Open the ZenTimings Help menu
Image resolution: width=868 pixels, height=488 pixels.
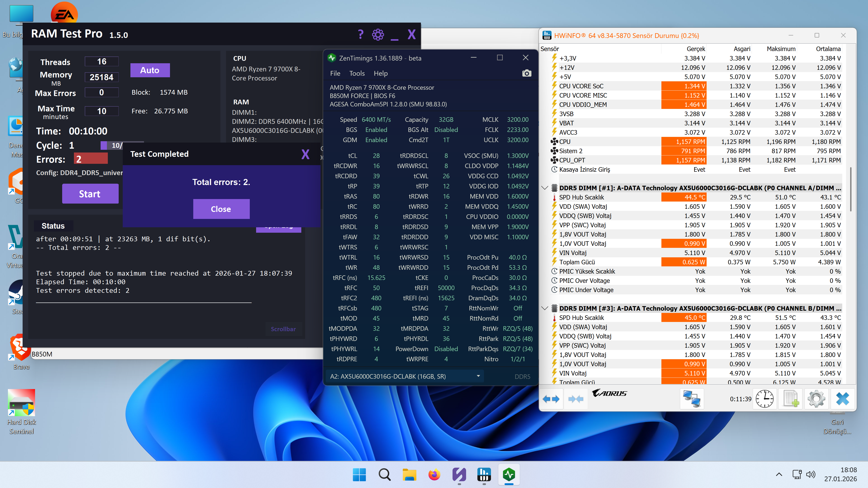381,73
